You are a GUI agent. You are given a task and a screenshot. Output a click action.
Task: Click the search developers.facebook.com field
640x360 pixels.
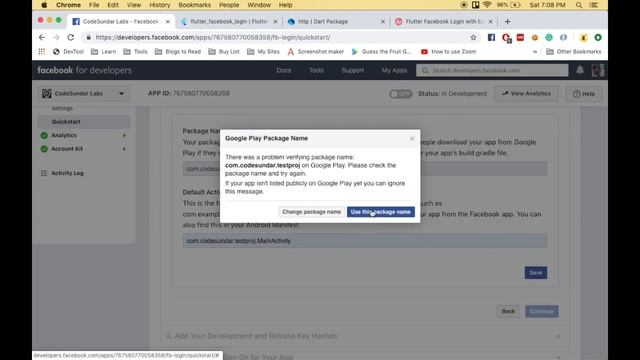[x=492, y=70]
